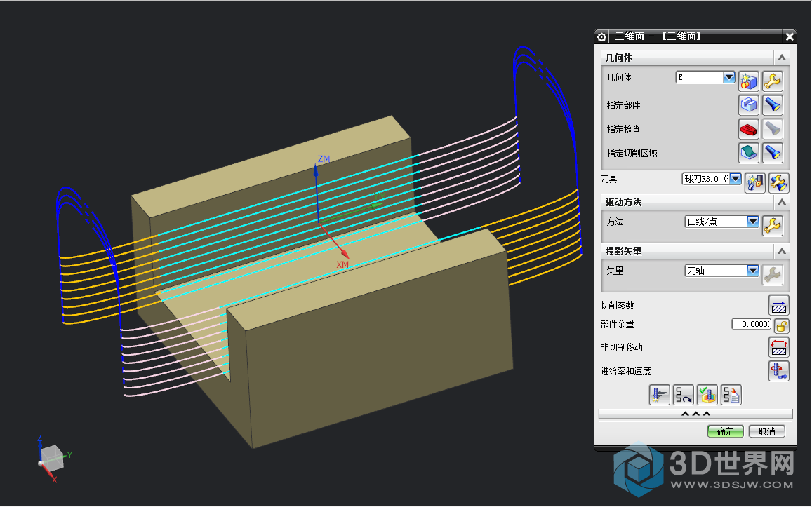Open the 进给率和速度 feeds and speeds dialog
Screen dimensions: 812x507
pos(778,370)
